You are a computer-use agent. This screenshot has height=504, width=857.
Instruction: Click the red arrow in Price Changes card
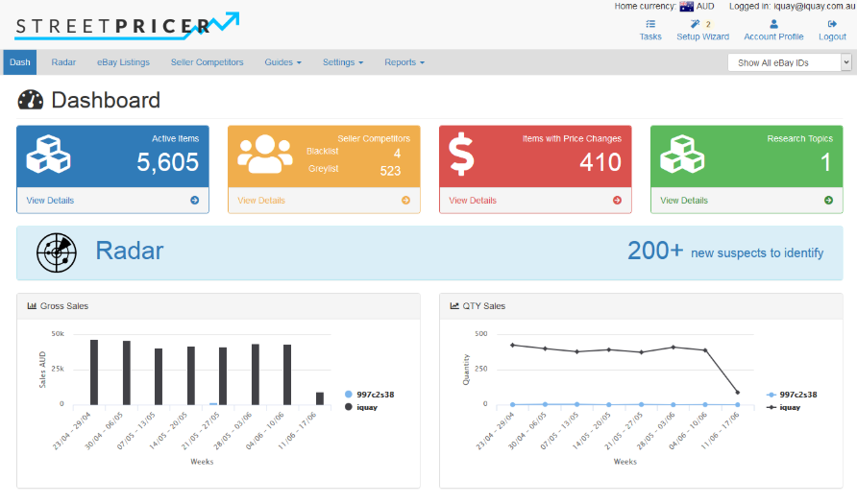pyautogui.click(x=617, y=201)
